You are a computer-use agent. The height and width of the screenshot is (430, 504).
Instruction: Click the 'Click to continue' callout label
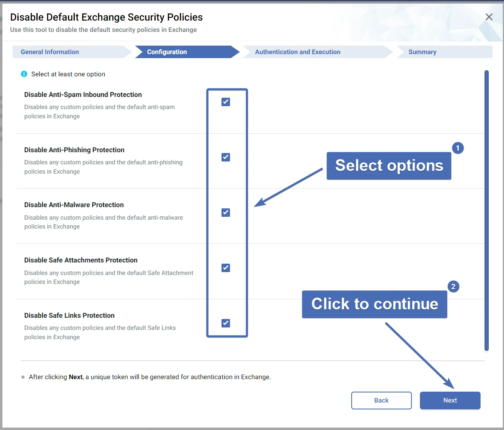click(374, 304)
